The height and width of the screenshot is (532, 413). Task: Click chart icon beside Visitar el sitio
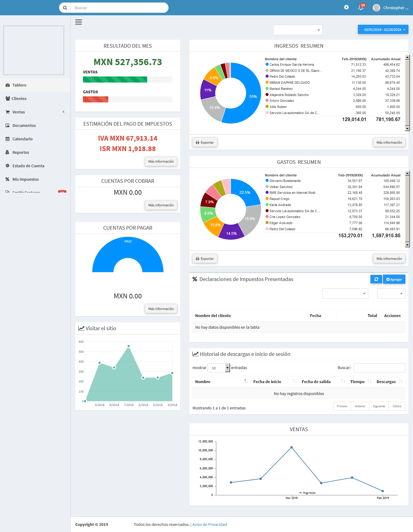point(81,328)
